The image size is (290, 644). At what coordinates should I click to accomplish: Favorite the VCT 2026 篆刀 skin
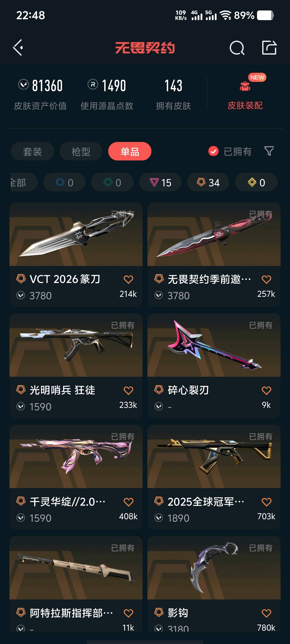tap(128, 279)
